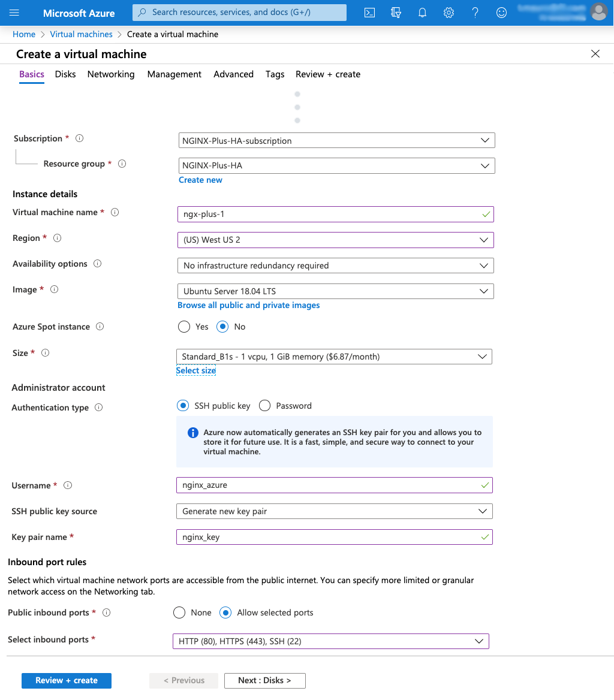
Task: Click the Subscription info icon
Action: [x=79, y=138]
